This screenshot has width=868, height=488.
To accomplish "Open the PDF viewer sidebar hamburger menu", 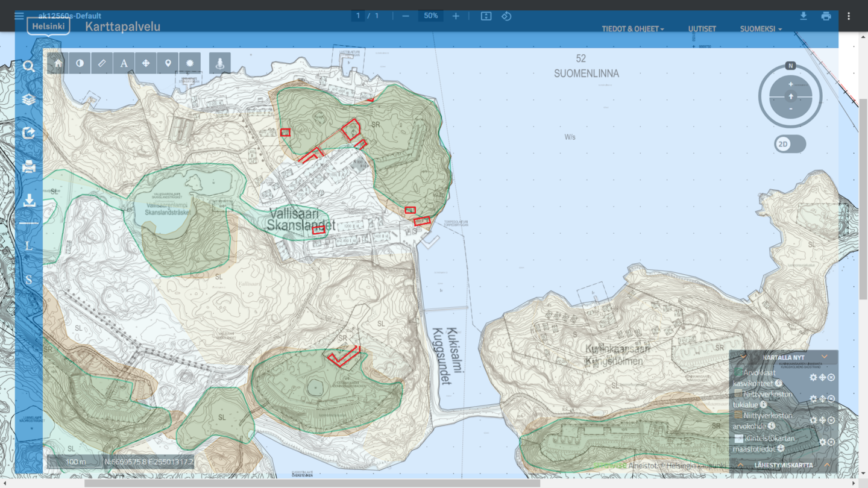I will (19, 16).
